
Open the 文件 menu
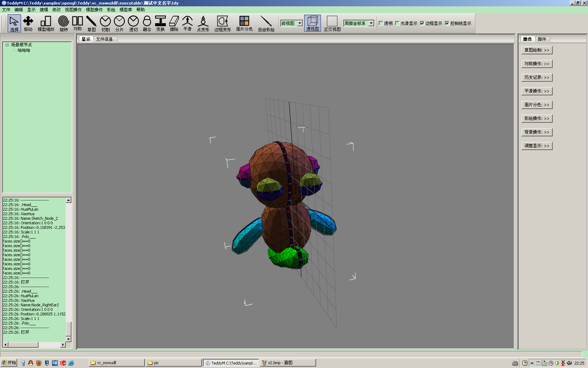pos(6,10)
